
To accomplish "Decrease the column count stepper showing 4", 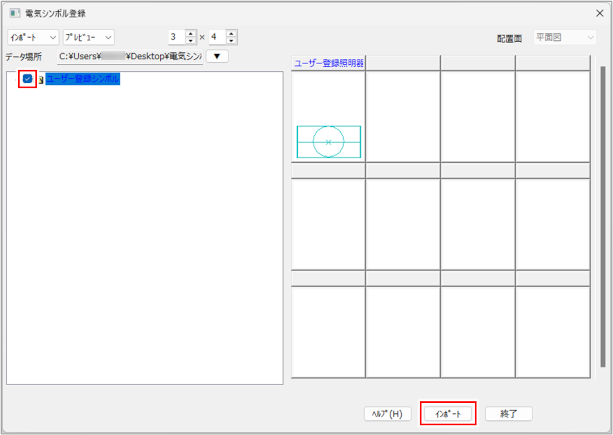I will (232, 41).
